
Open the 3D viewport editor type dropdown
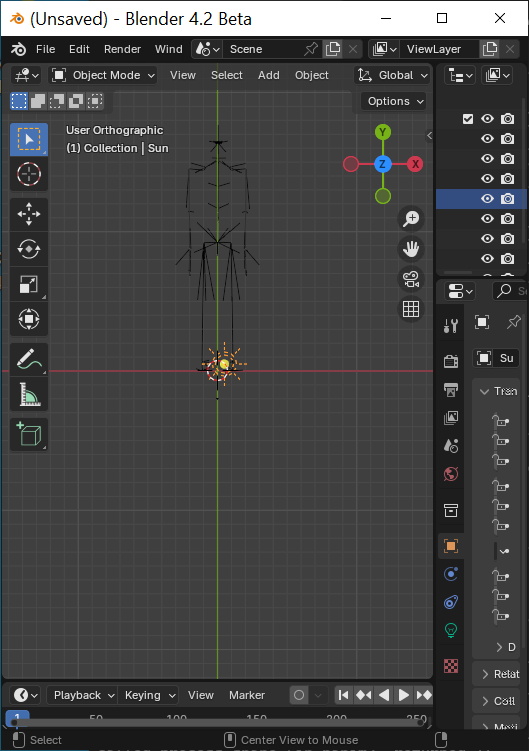click(26, 75)
